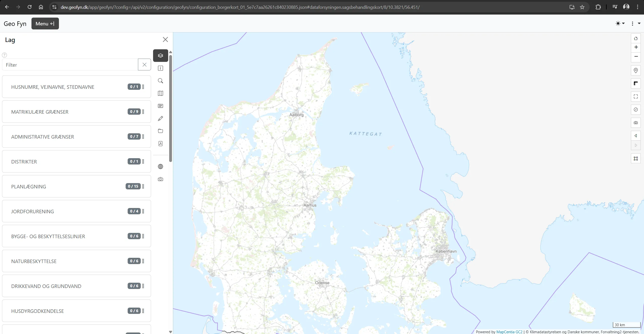Viewport: 644px width, 334px height.
Task: Open the top-right three-dot app menu
Action: [632, 23]
